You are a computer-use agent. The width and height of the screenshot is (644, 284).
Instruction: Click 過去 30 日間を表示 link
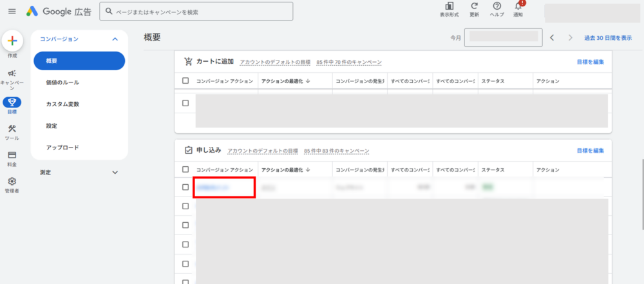click(x=607, y=38)
